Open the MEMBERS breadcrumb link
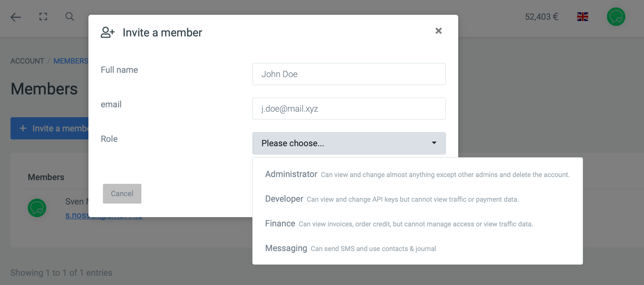 click(71, 61)
